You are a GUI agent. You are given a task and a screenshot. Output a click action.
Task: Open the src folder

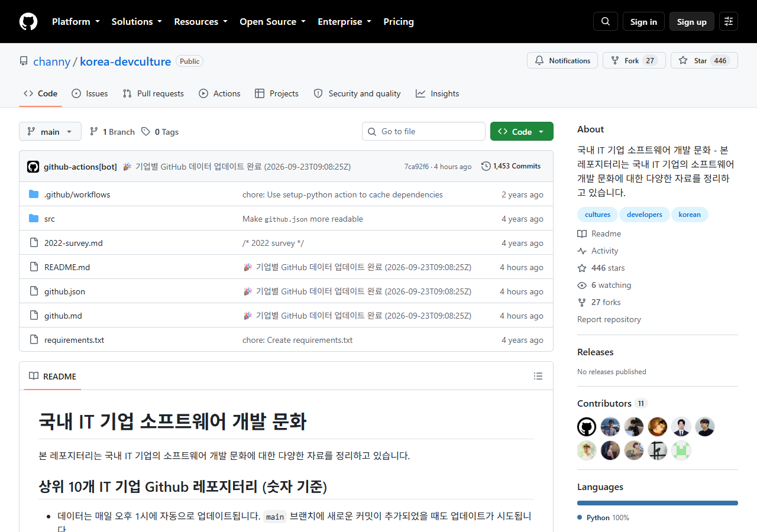point(49,219)
